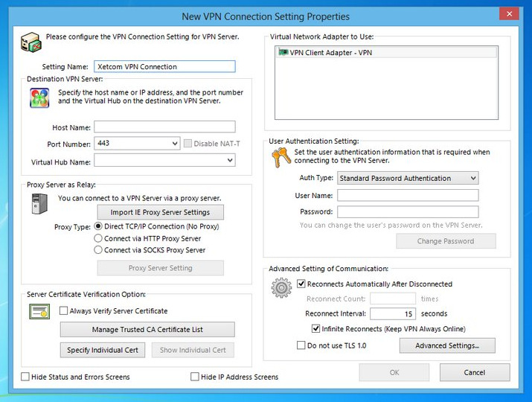Uncheck Infinite Reconnects option
The width and height of the screenshot is (532, 402).
click(x=315, y=328)
